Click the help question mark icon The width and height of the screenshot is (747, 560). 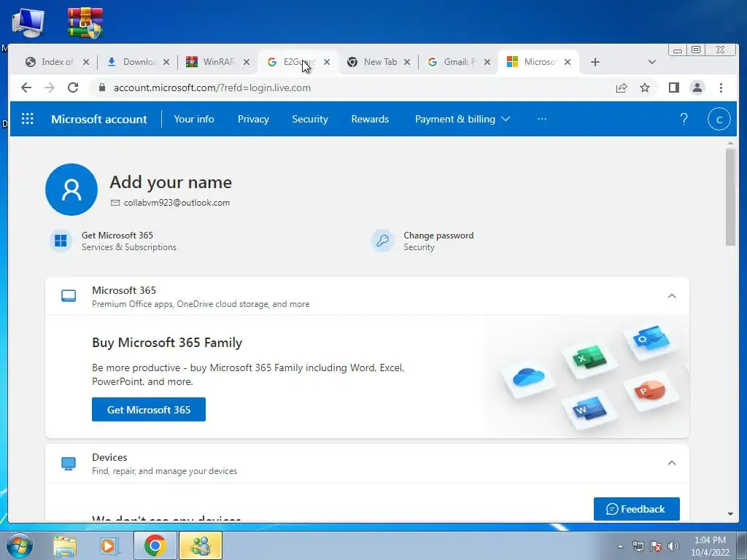pyautogui.click(x=684, y=119)
